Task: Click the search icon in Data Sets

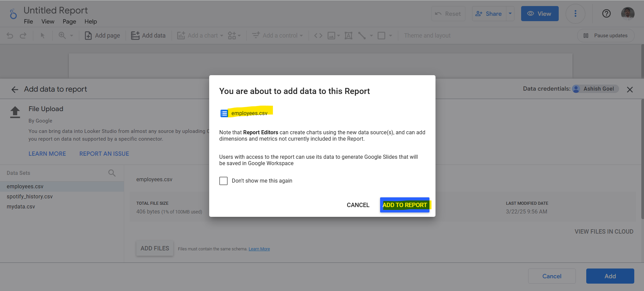Action: pyautogui.click(x=112, y=173)
